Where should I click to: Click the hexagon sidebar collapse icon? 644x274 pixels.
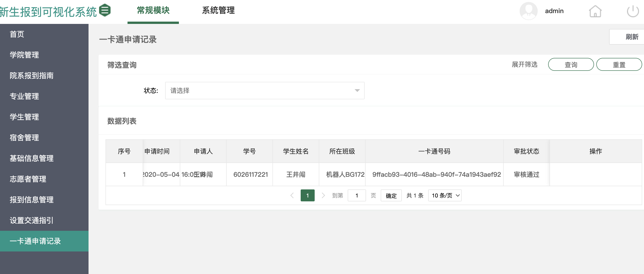click(105, 10)
